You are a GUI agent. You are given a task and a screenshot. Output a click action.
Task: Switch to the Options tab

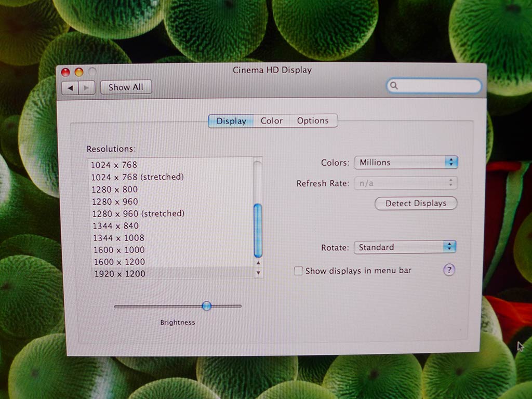[x=313, y=121]
